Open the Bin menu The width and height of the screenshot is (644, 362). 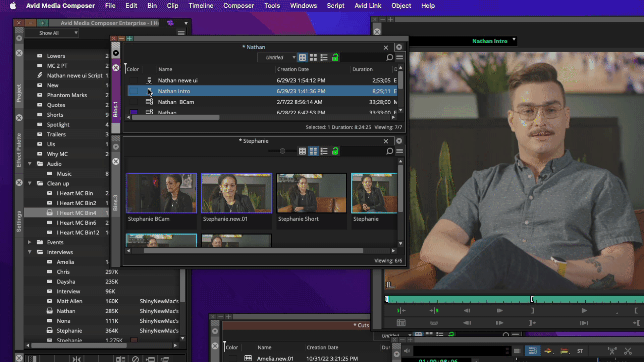(152, 6)
